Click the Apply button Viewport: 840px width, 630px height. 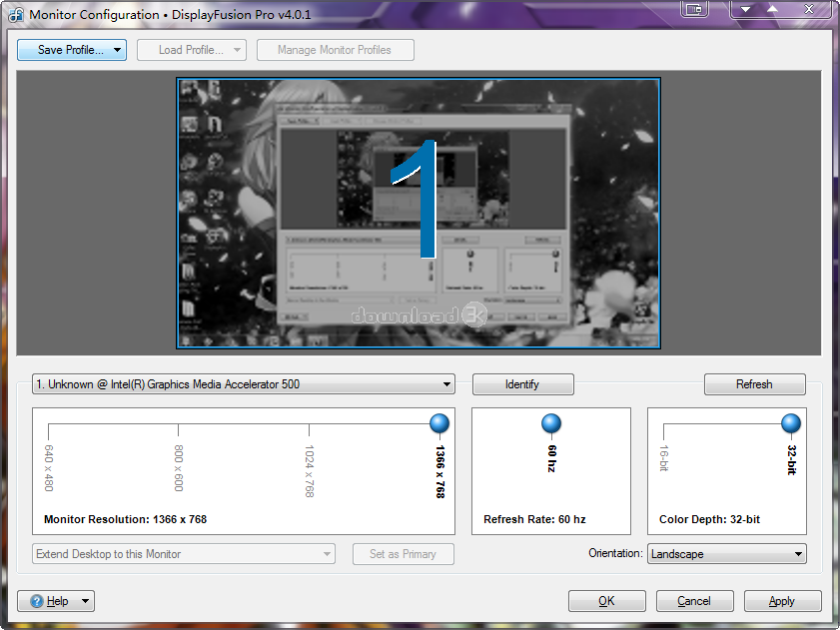[x=783, y=601]
